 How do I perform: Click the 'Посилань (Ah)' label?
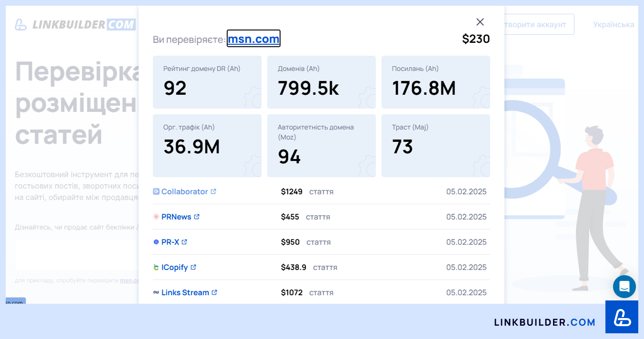point(415,69)
